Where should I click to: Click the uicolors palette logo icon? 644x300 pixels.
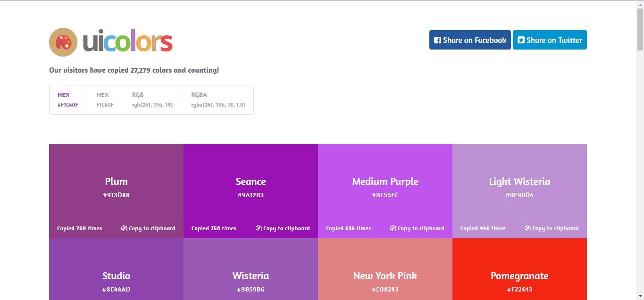pyautogui.click(x=63, y=42)
